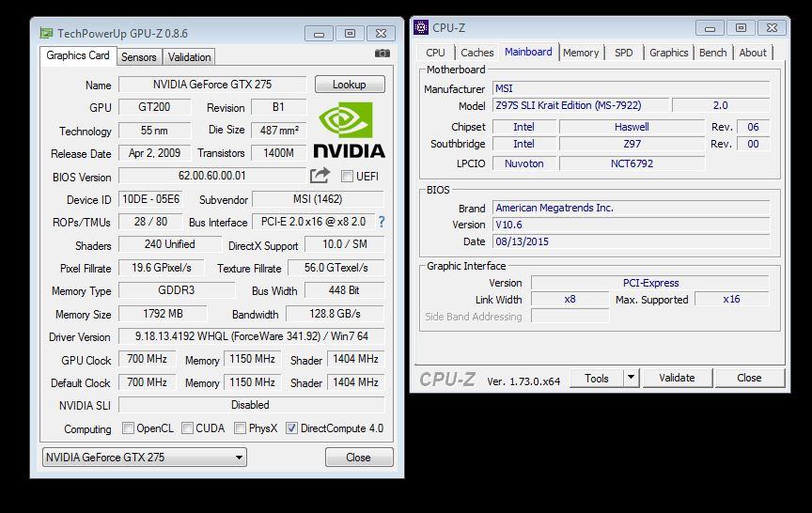Click the Chipset Haswell field
812x513 pixels.
click(x=632, y=127)
